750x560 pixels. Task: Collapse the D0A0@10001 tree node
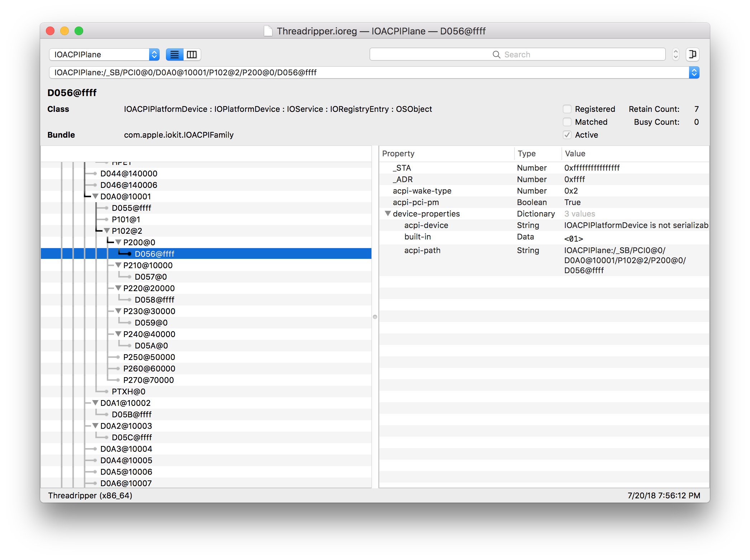click(95, 196)
